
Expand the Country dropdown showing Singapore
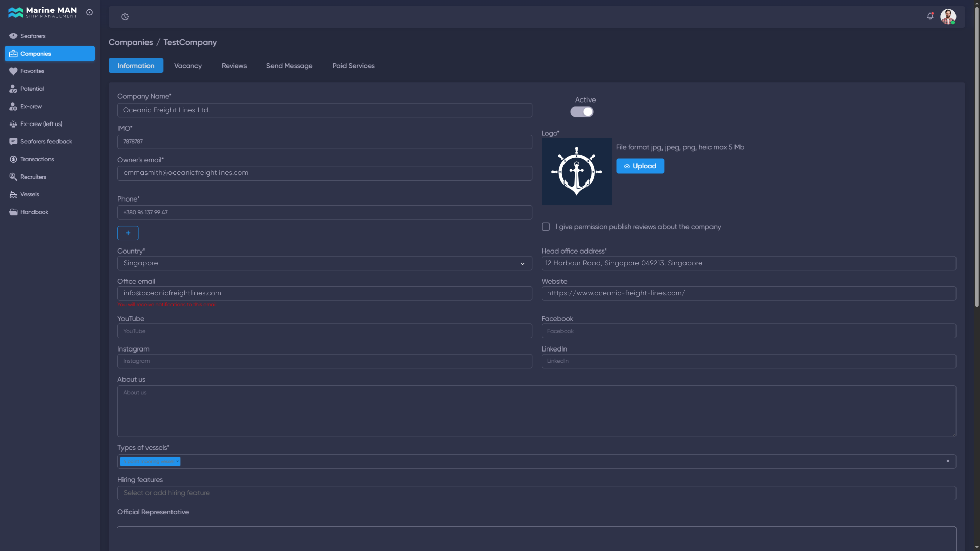[x=325, y=263]
